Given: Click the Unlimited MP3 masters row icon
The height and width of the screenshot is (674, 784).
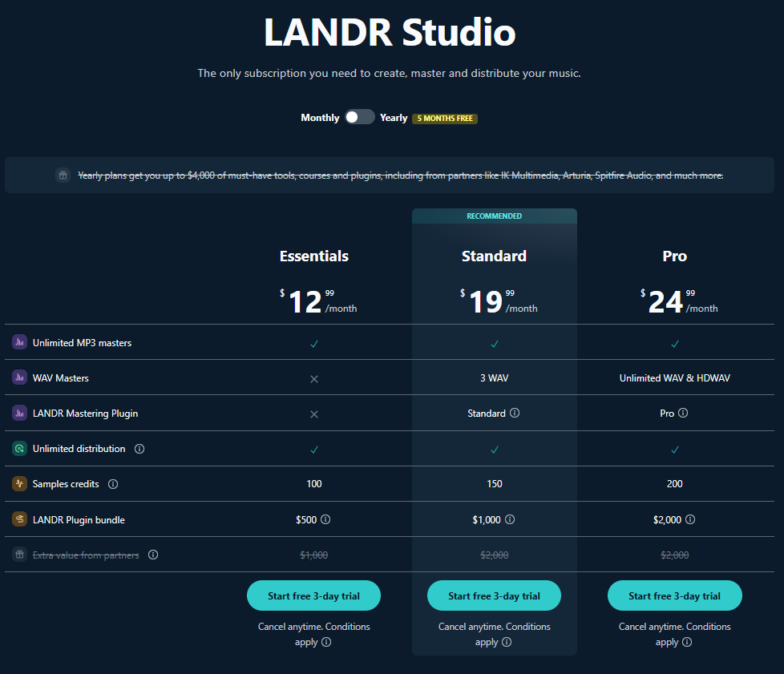Looking at the screenshot, I should click(19, 342).
